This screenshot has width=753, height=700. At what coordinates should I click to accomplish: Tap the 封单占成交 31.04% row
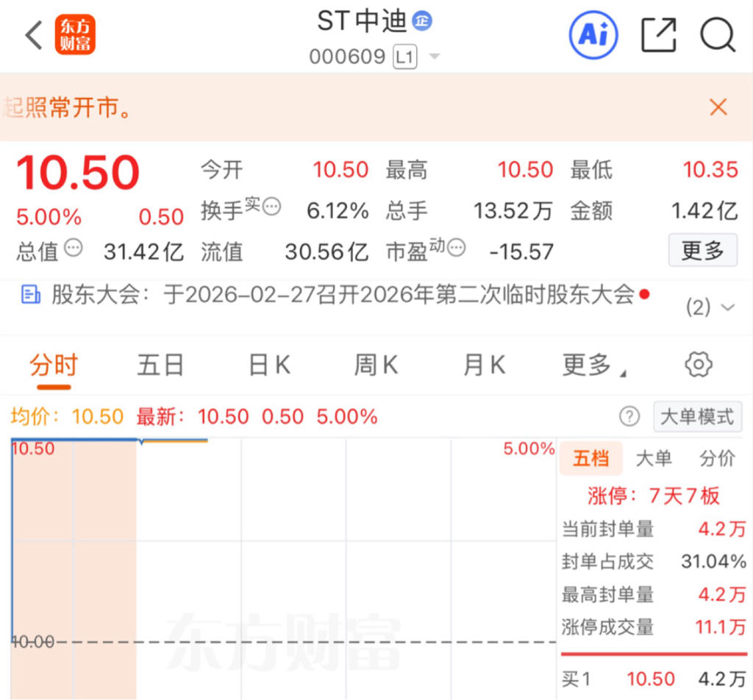(654, 561)
